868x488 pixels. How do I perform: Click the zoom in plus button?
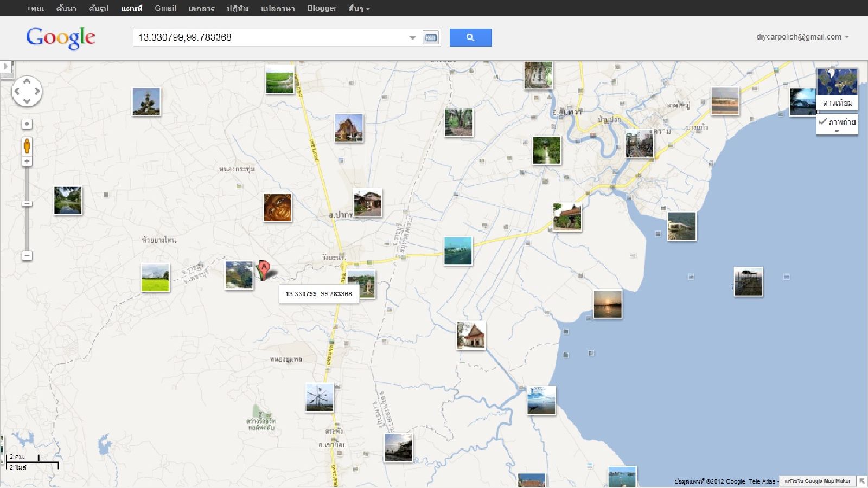pyautogui.click(x=27, y=162)
